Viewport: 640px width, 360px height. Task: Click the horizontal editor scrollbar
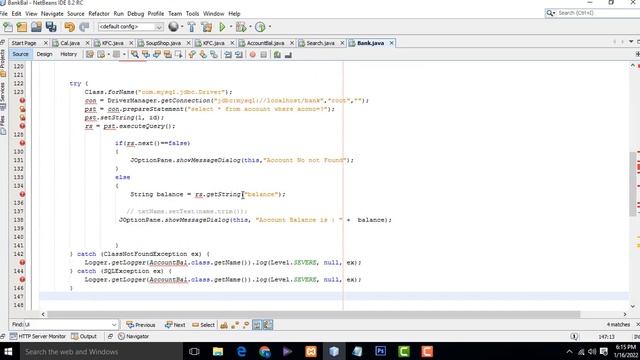[313, 314]
